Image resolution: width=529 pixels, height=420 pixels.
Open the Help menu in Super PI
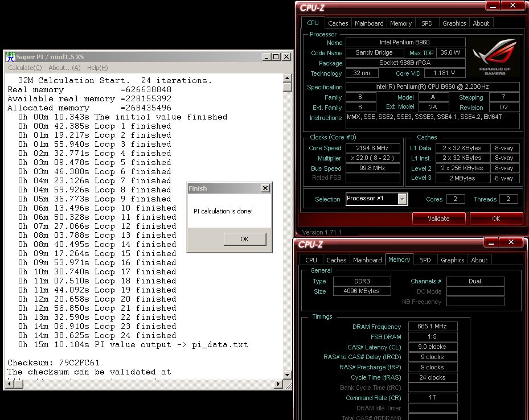click(97, 68)
